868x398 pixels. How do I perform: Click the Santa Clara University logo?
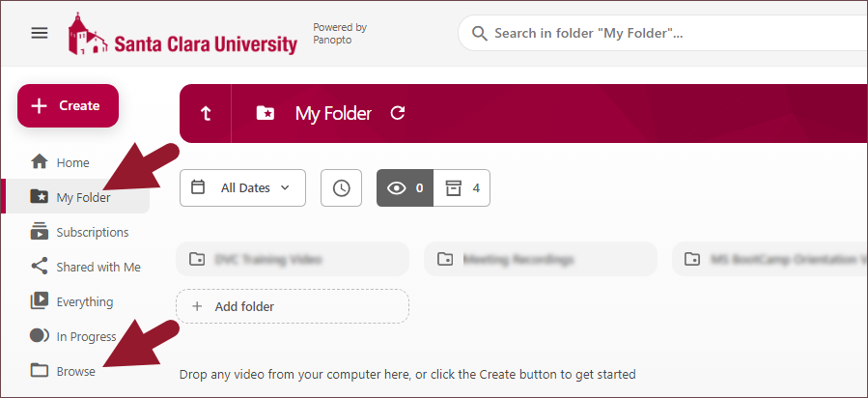(182, 34)
